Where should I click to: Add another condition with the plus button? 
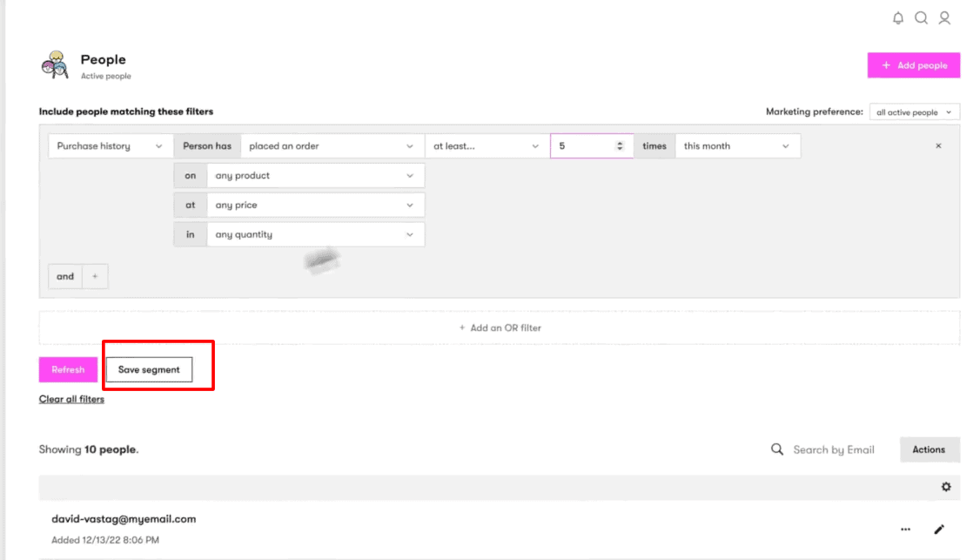coord(95,276)
